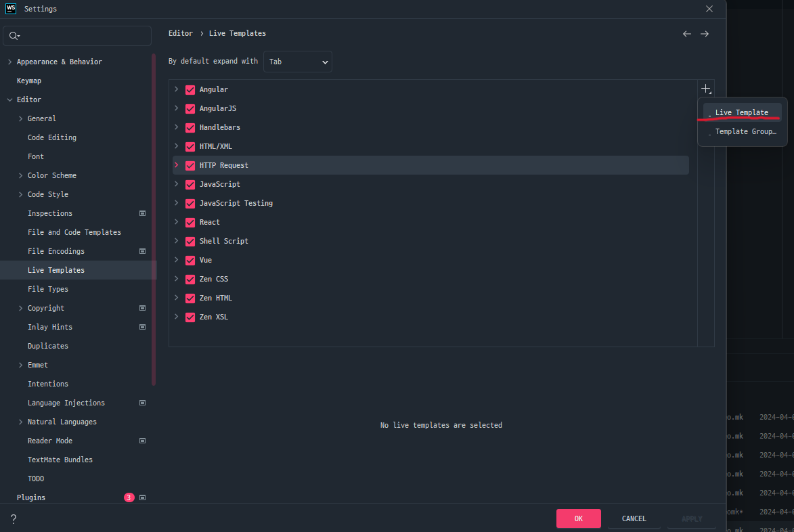Click the project-level icon beside File Encodings

tap(142, 251)
